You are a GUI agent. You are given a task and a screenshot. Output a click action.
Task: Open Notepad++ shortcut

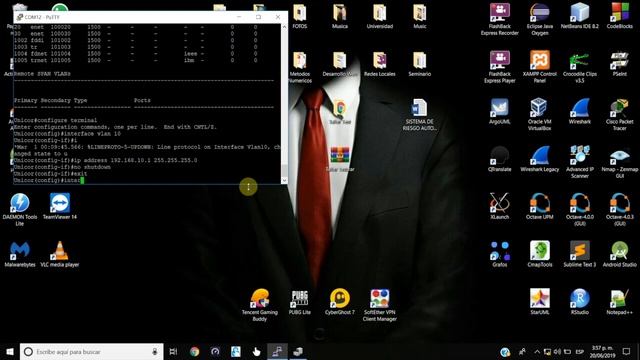[x=620, y=302]
